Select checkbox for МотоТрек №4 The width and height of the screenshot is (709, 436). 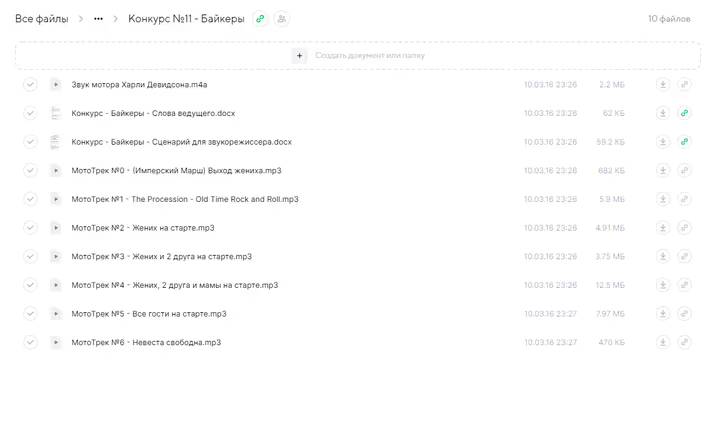click(x=30, y=285)
